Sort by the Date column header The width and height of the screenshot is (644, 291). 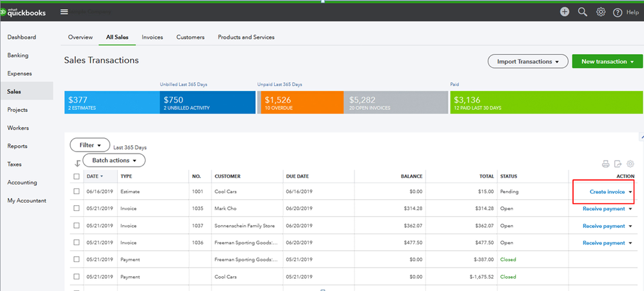point(93,176)
